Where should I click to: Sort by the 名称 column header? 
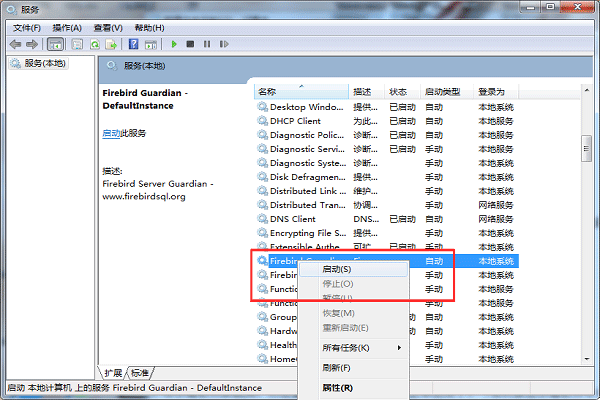(x=300, y=91)
